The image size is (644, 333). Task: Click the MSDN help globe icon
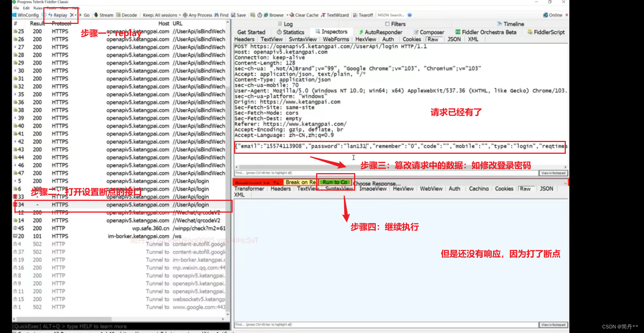pyautogui.click(x=410, y=15)
